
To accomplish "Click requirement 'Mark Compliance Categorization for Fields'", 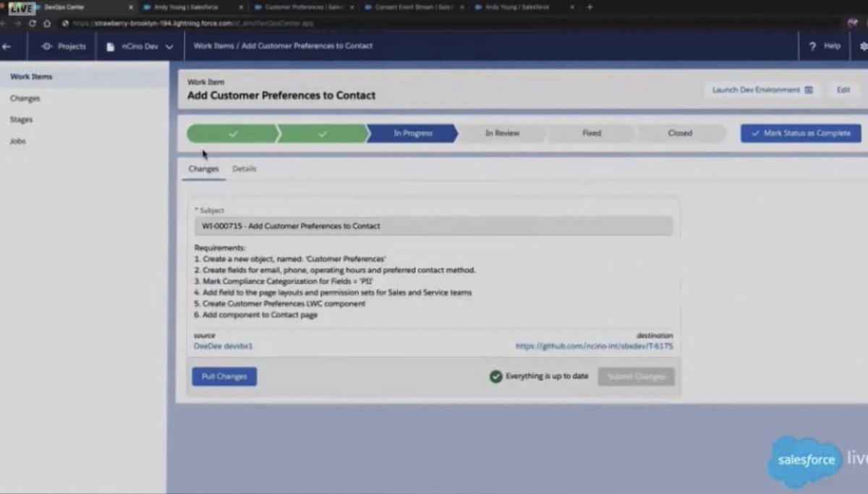I will [283, 281].
